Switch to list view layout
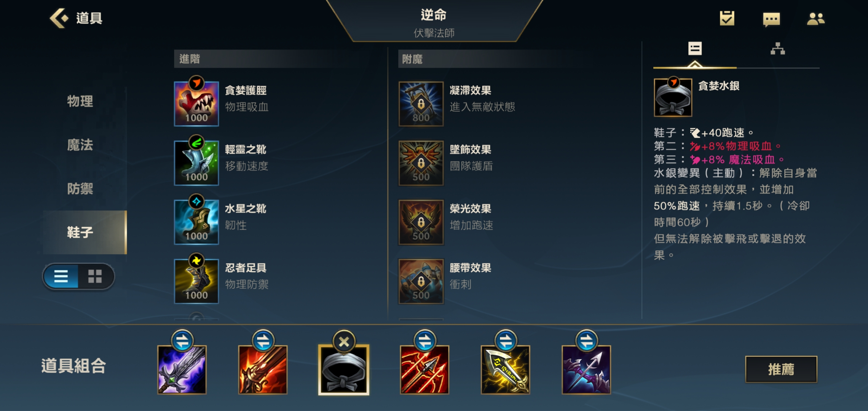Image resolution: width=868 pixels, height=411 pixels. pyautogui.click(x=61, y=276)
